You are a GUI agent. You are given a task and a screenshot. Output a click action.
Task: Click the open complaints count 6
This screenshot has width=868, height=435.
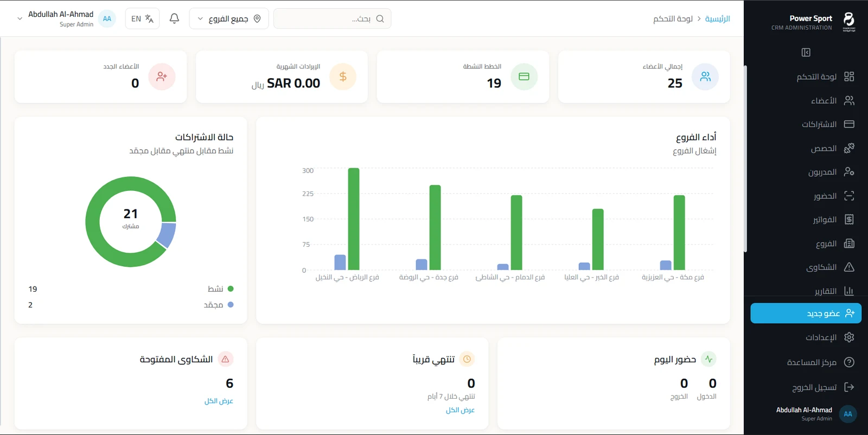click(229, 383)
